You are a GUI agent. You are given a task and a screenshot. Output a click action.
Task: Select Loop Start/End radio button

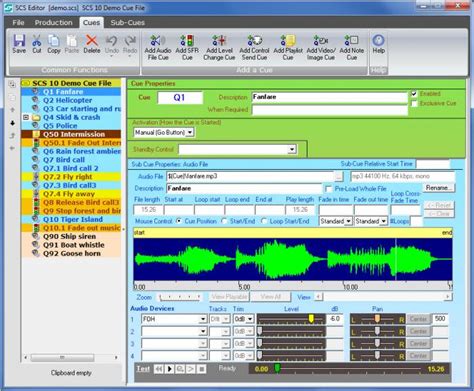click(264, 221)
